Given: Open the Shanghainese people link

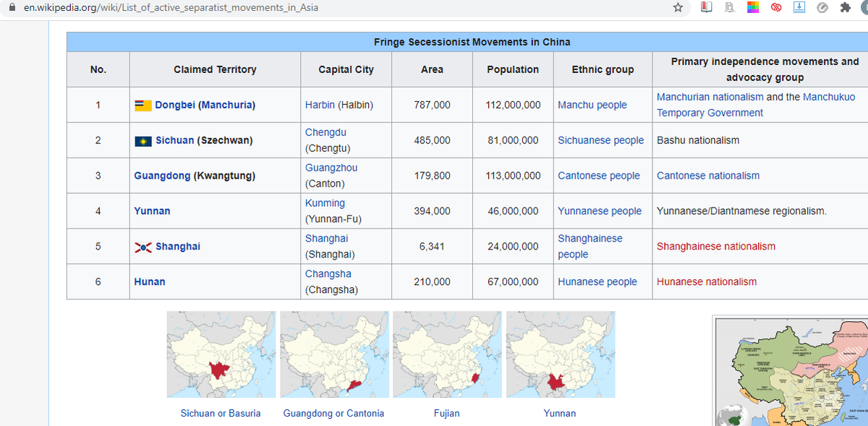Looking at the screenshot, I should coord(590,247).
